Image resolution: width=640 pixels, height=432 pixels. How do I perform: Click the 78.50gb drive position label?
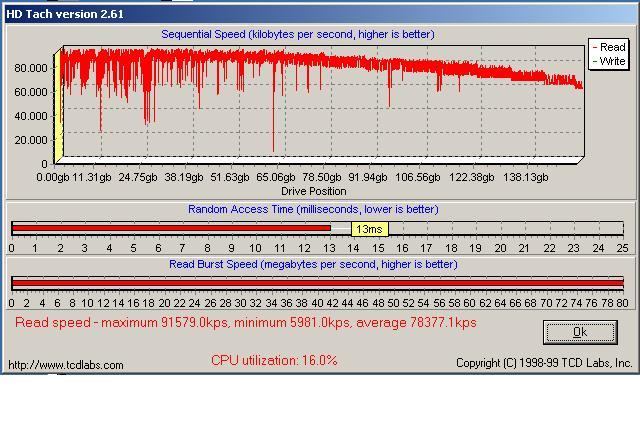click(x=322, y=178)
